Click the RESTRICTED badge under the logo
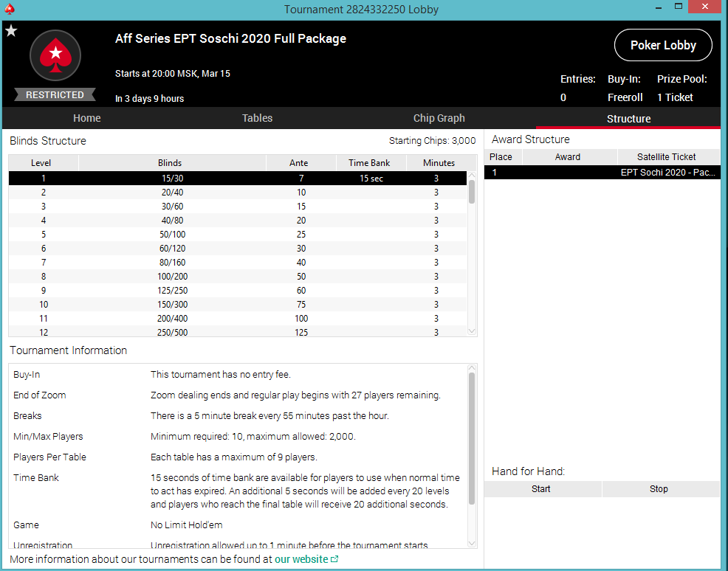Image resolution: width=728 pixels, height=571 pixels. point(55,95)
